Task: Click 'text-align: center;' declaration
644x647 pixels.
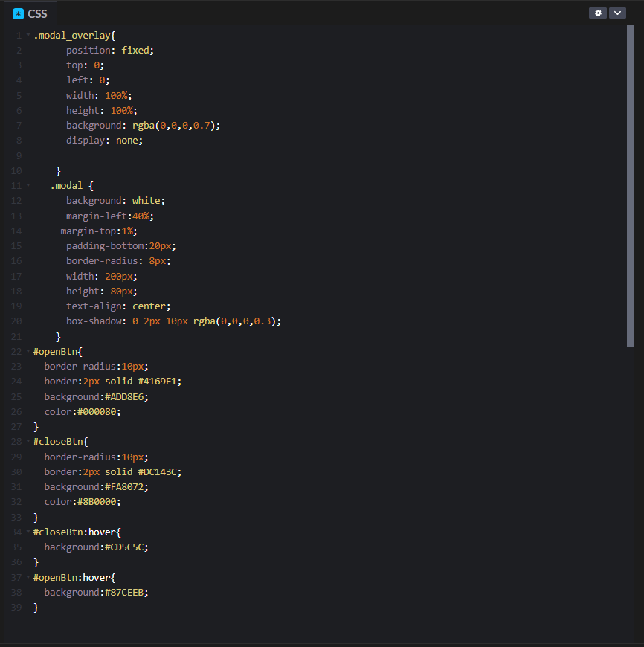Action: click(x=118, y=306)
